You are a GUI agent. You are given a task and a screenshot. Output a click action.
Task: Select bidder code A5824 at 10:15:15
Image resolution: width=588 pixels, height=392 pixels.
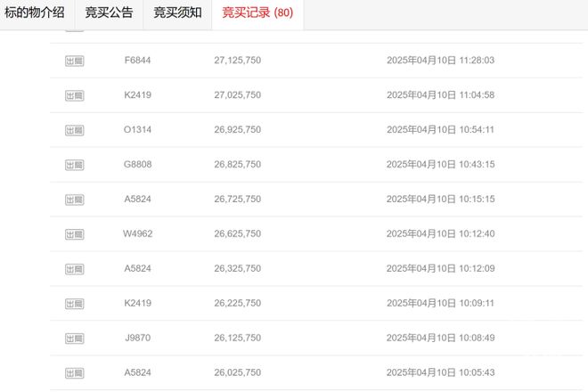pyautogui.click(x=137, y=199)
